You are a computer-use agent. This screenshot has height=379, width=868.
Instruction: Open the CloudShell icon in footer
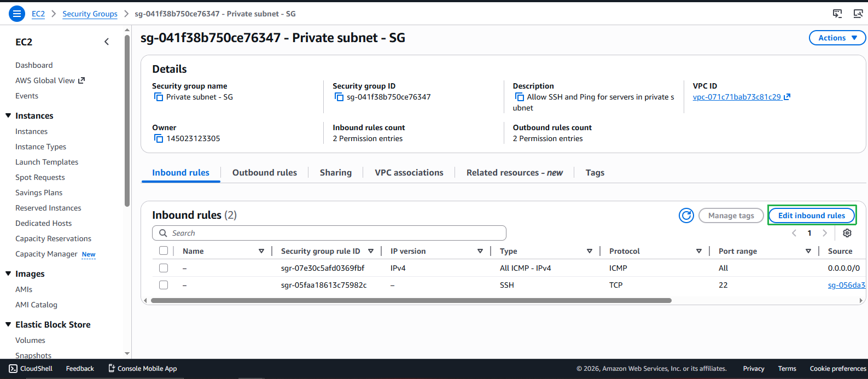(13, 369)
